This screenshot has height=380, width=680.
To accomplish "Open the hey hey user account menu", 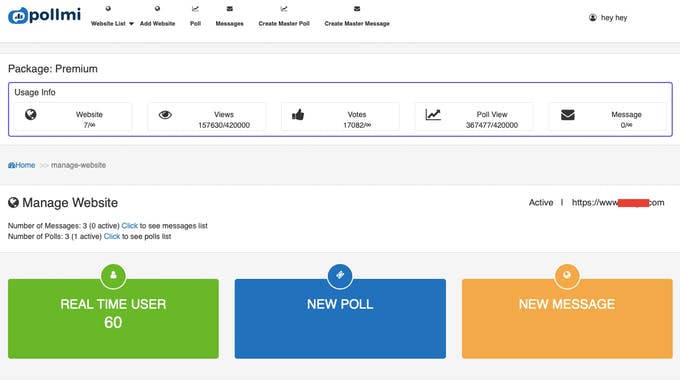I will pyautogui.click(x=608, y=17).
